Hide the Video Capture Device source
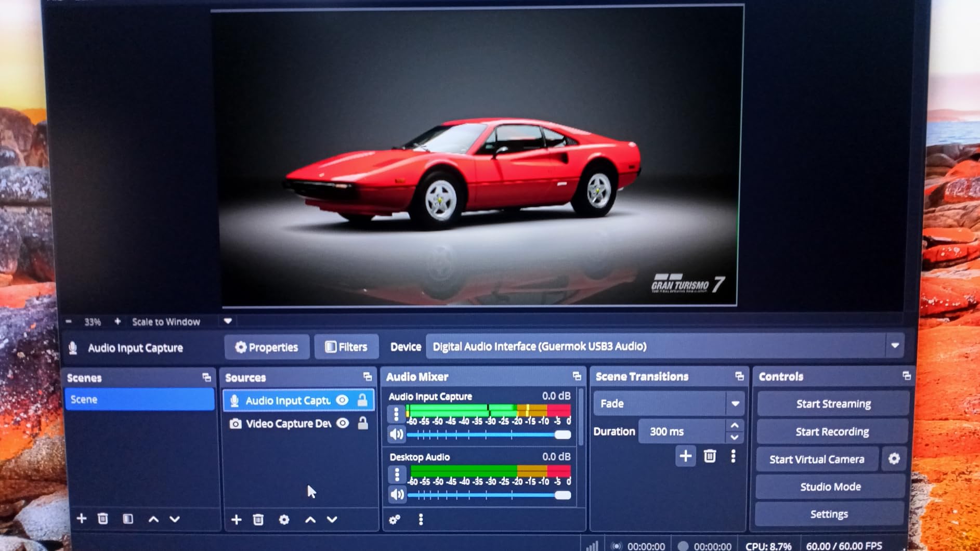Image resolution: width=980 pixels, height=551 pixels. [343, 423]
